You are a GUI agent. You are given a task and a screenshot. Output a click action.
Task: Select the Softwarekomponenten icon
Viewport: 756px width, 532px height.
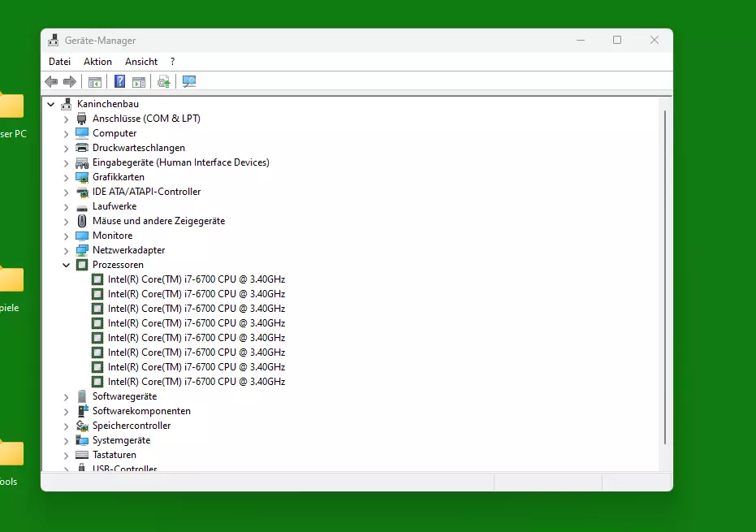pyautogui.click(x=82, y=411)
